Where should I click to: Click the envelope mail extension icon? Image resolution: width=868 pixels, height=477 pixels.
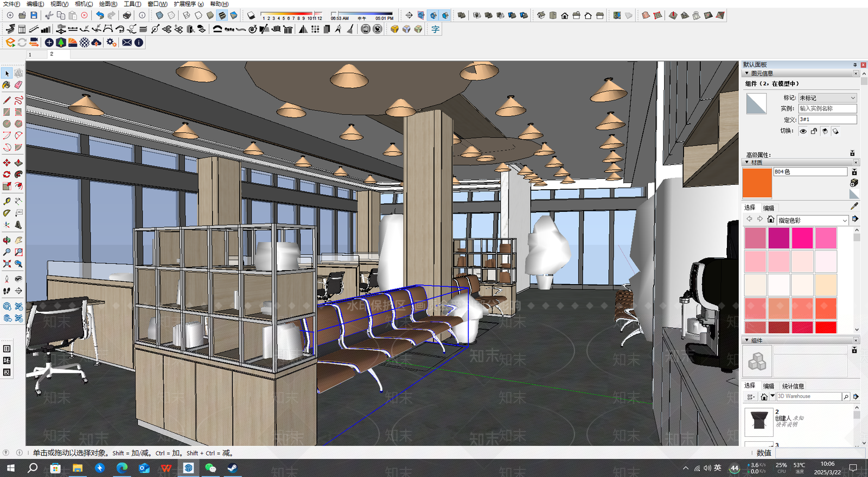coord(127,42)
